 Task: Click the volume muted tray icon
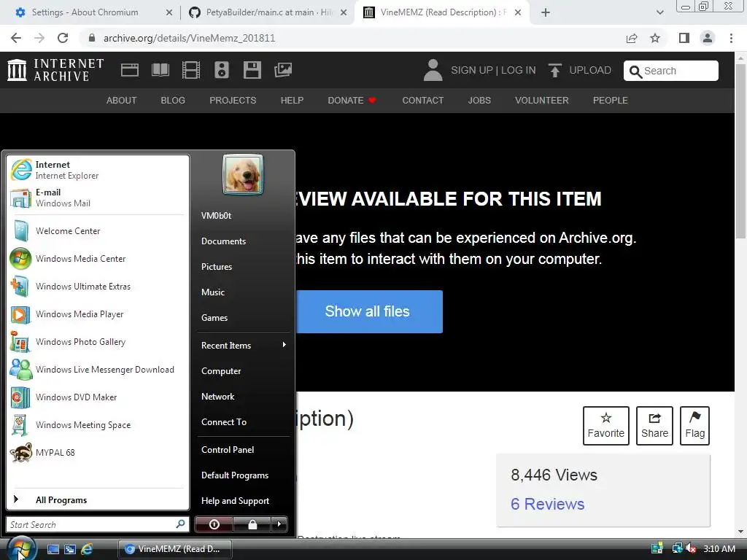coord(692,548)
